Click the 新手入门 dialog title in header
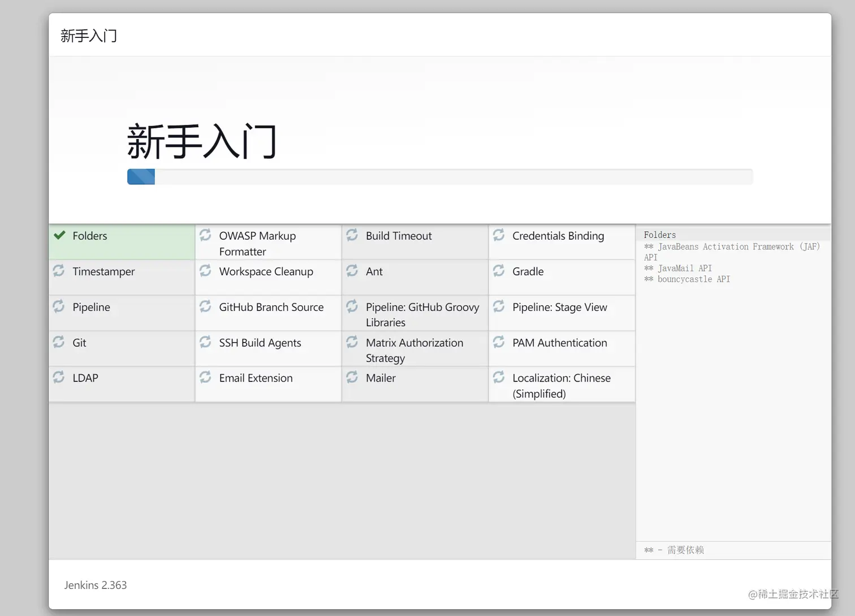The width and height of the screenshot is (855, 616). pyautogui.click(x=89, y=36)
